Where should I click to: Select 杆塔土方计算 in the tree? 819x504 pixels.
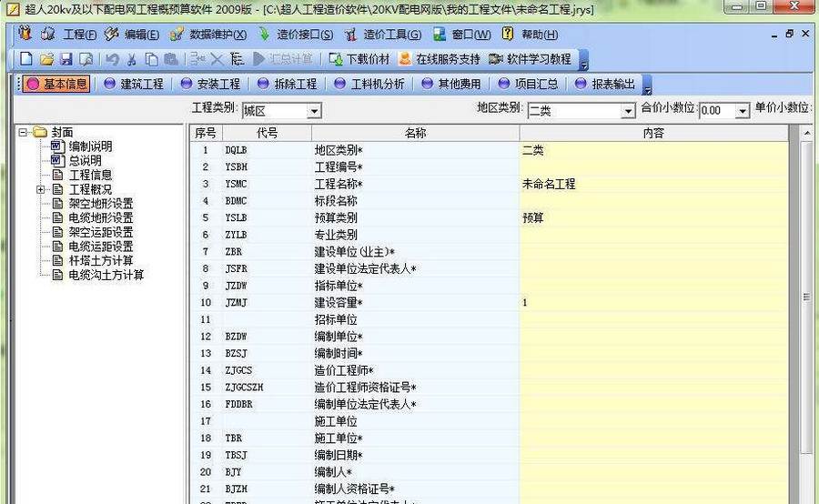101,260
